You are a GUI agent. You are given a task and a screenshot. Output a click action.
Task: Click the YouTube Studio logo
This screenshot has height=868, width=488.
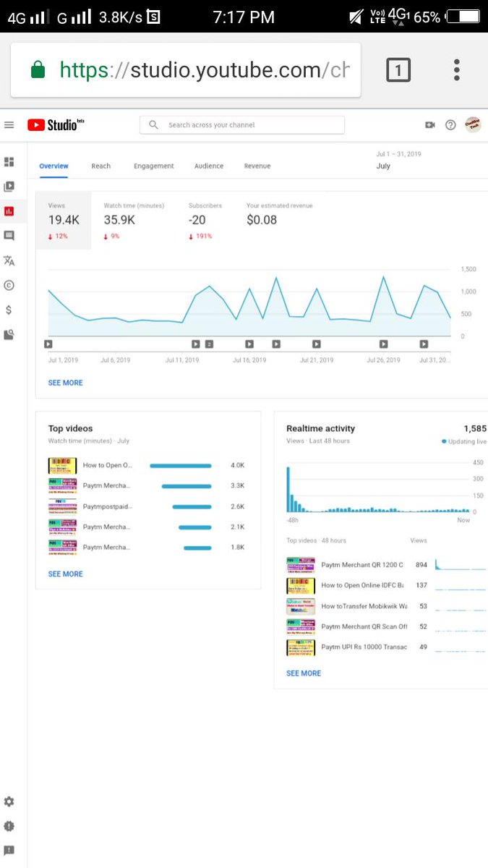(x=56, y=125)
